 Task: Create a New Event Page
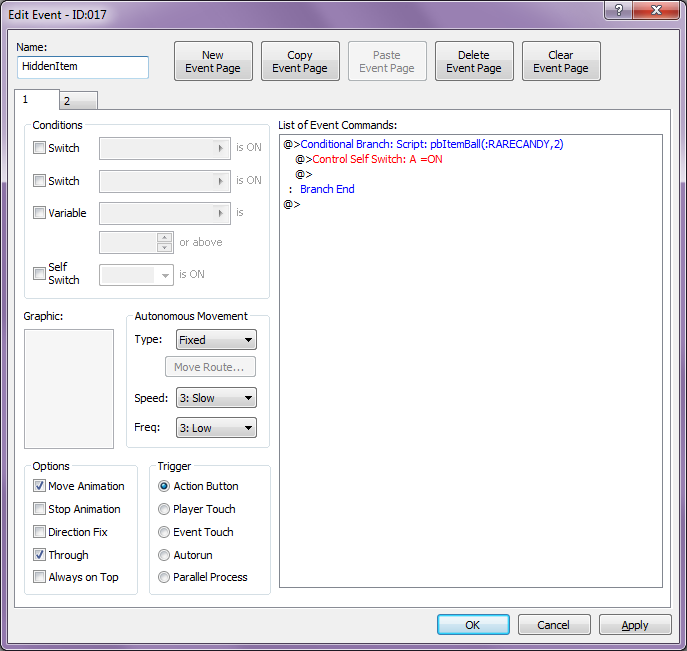click(x=213, y=61)
